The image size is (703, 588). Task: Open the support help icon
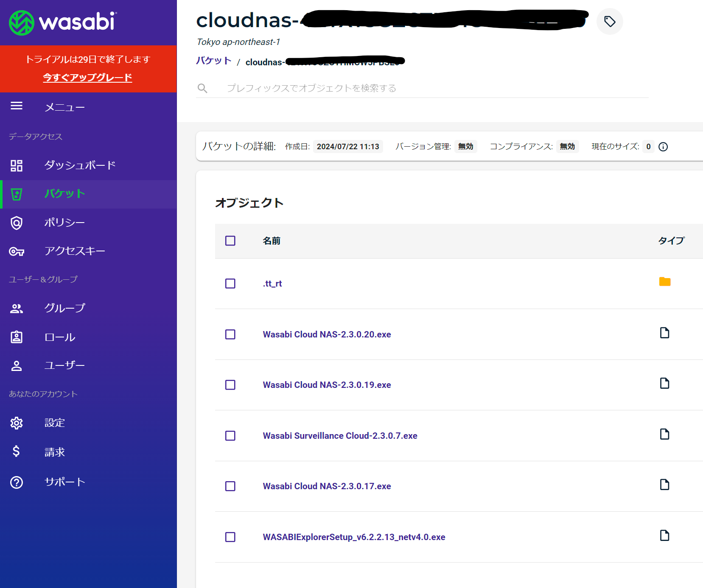coord(16,482)
